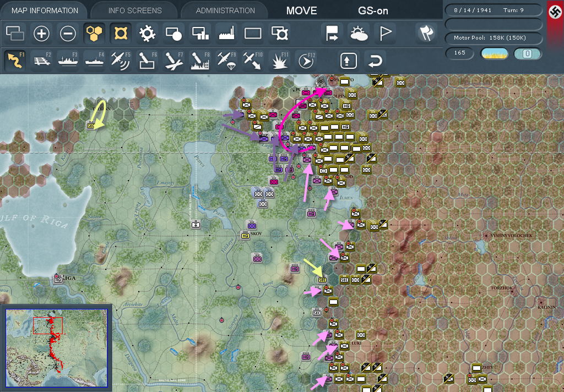564x392 pixels.
Task: Select the F12 circled arrow mode icon
Action: point(306,61)
